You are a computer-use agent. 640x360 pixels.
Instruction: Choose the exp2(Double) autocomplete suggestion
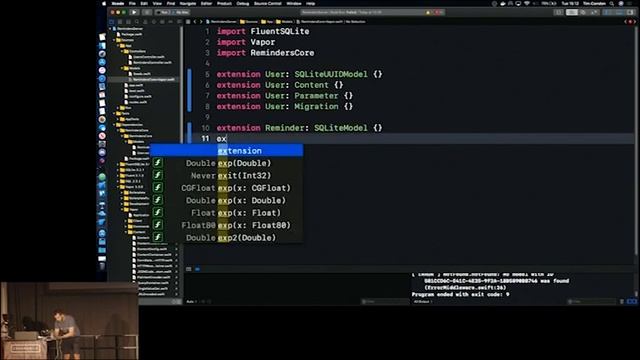click(x=227, y=238)
